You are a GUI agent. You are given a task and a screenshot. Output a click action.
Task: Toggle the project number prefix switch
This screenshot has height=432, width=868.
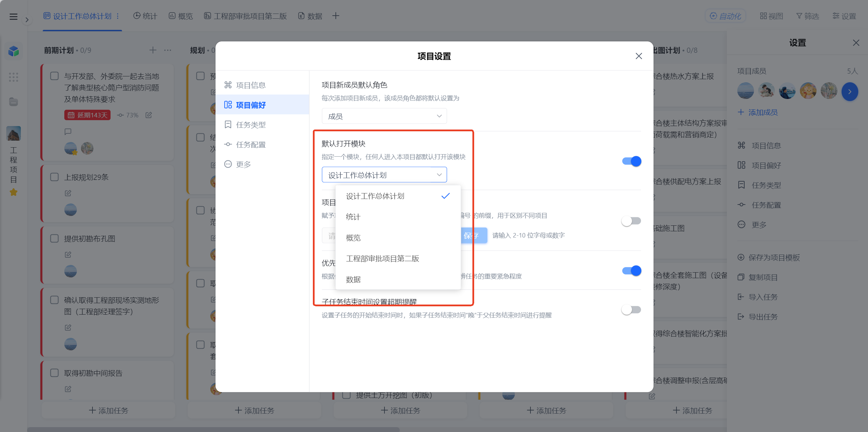pyautogui.click(x=632, y=221)
